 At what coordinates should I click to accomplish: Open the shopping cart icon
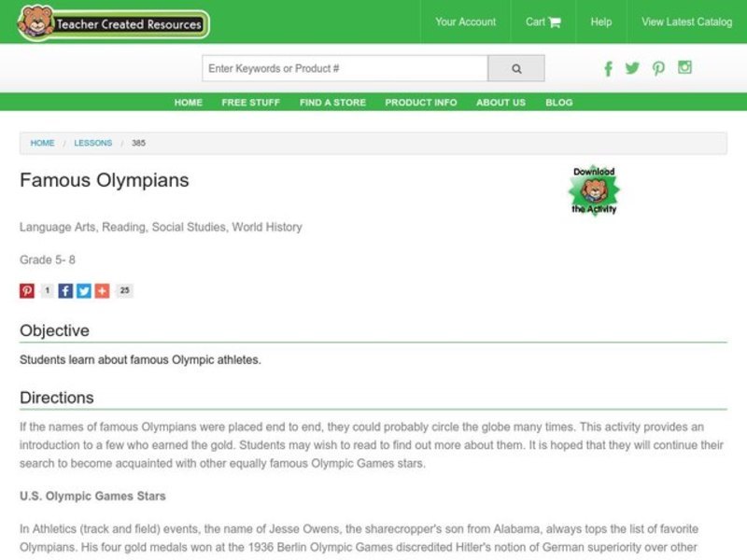point(555,21)
